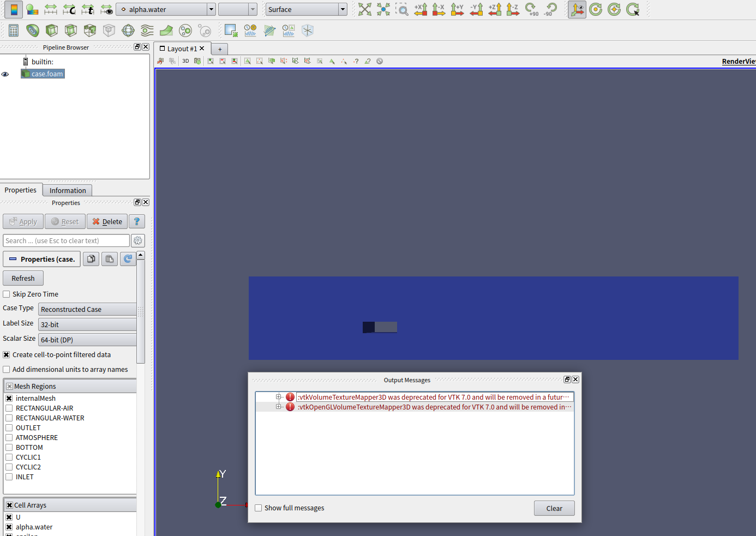Open the Surface representation dropdown

tap(343, 9)
